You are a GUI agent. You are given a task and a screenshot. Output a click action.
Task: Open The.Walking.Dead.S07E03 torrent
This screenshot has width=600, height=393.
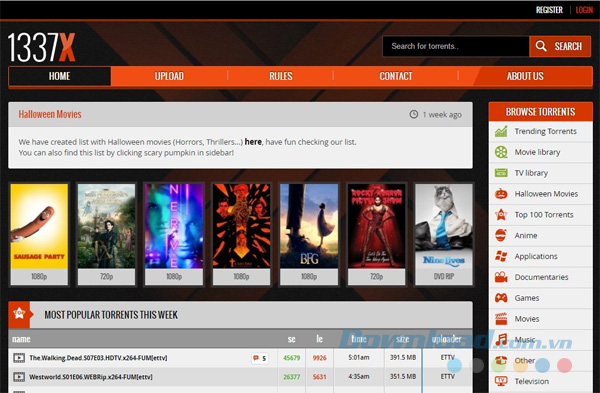pos(98,358)
